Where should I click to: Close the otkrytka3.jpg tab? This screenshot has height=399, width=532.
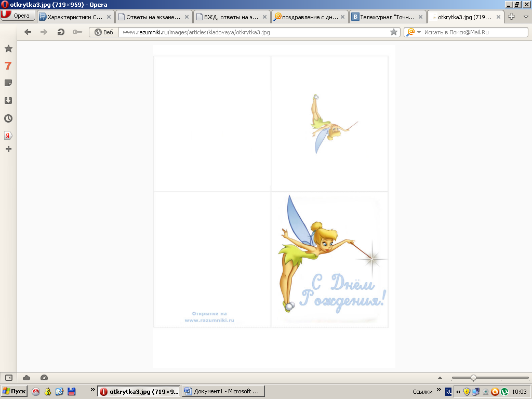pos(498,17)
